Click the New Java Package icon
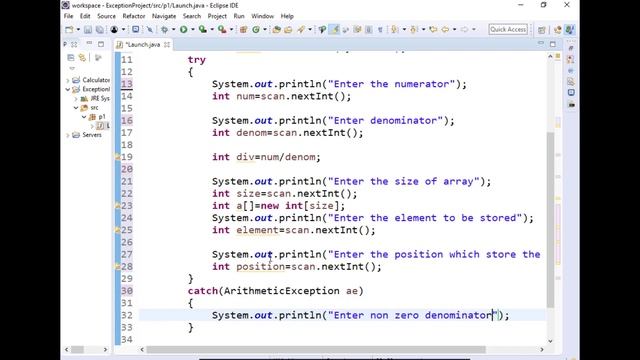 (x=244, y=29)
